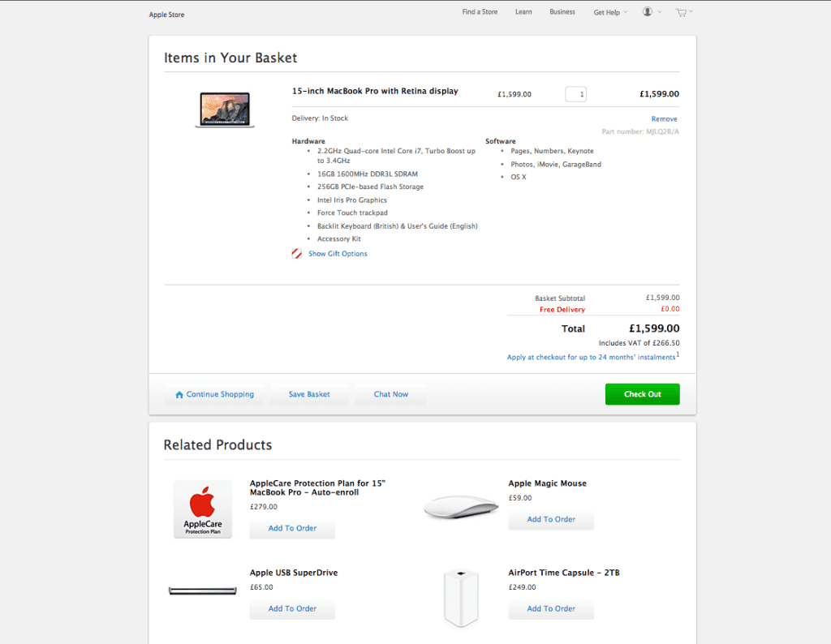831x644 pixels.
Task: Open the Business navigation item
Action: (x=562, y=11)
